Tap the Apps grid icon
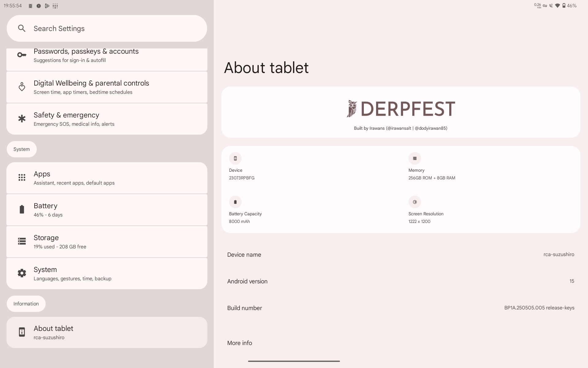Screen dimensions: 588x368 pos(22,178)
